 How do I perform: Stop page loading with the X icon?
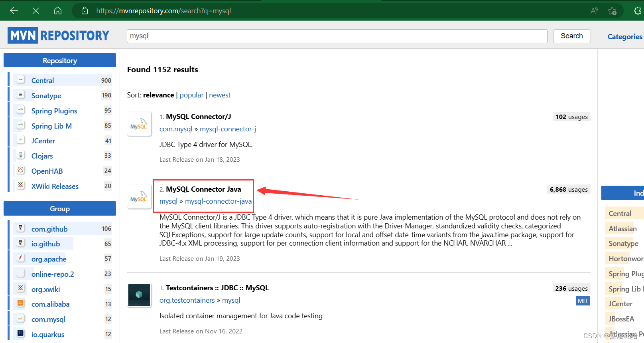click(x=36, y=11)
